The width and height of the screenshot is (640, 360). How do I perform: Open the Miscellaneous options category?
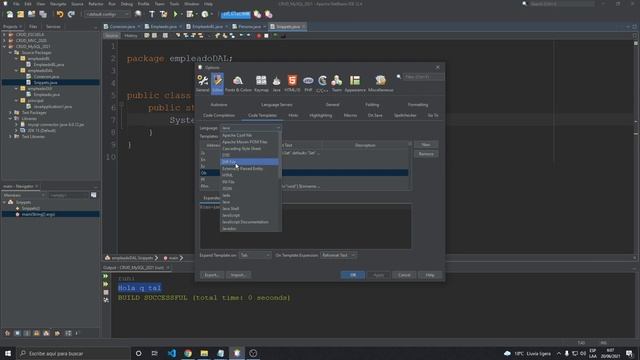[380, 84]
